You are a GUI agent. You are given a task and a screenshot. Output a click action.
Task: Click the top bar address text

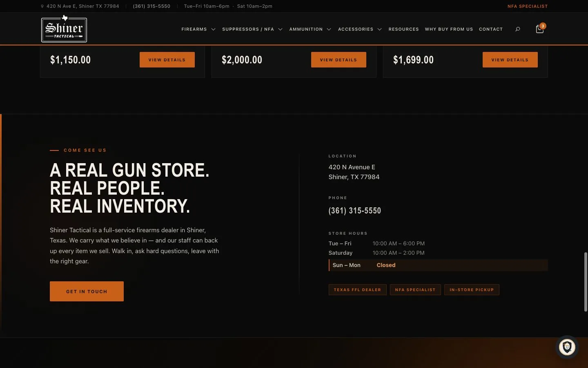tap(83, 6)
